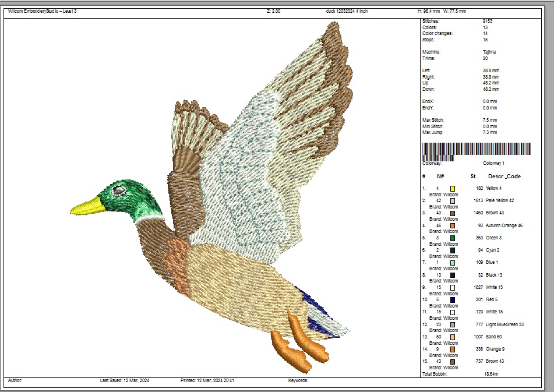Click the 'Descr _Code' column header

tap(504, 176)
